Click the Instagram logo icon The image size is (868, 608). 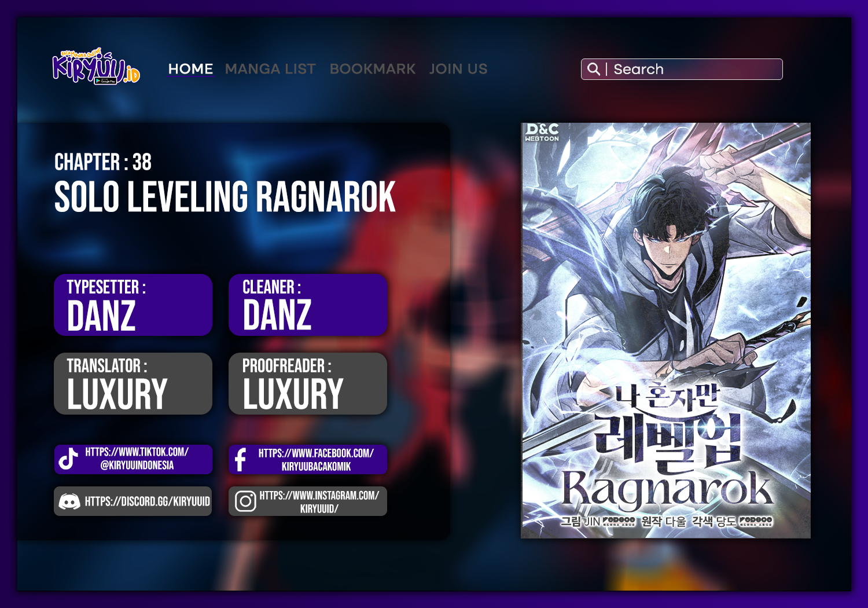(245, 501)
